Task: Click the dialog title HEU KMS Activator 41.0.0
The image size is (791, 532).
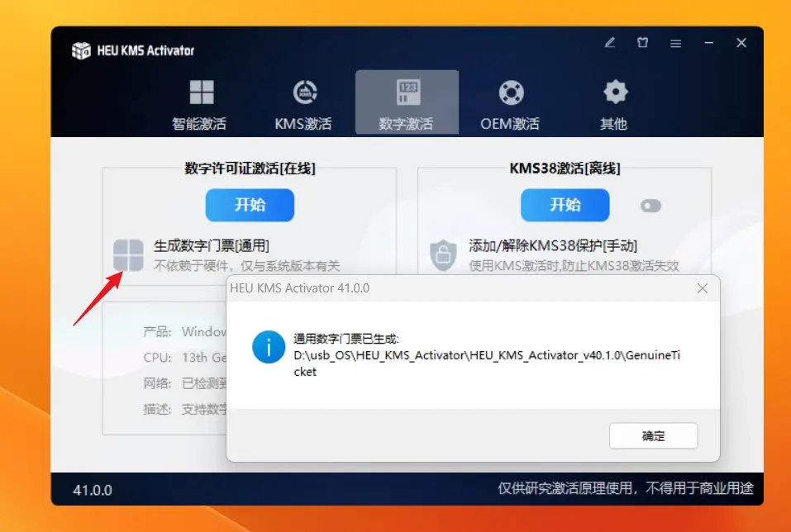Action: click(300, 288)
